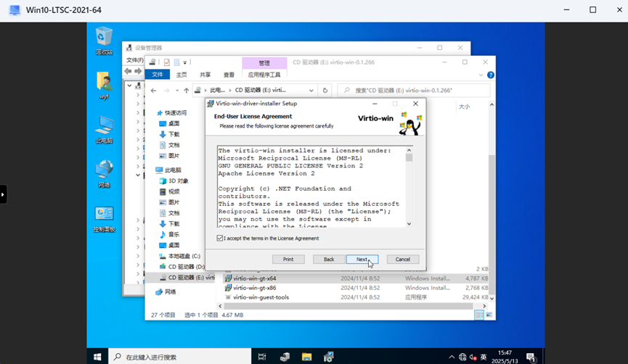The height and width of the screenshot is (364, 628).
Task: Switch Explorer to large icons view
Action: click(489, 315)
